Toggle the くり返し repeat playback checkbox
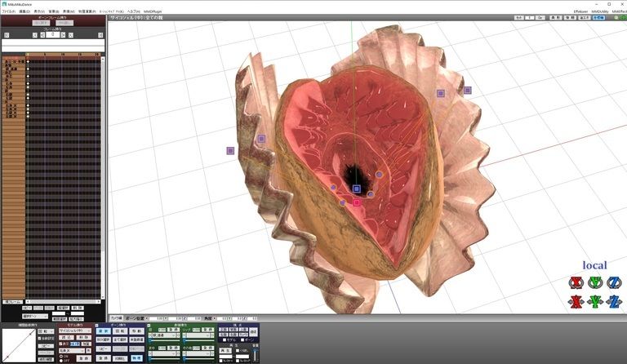627x364 pixels. coord(238,351)
